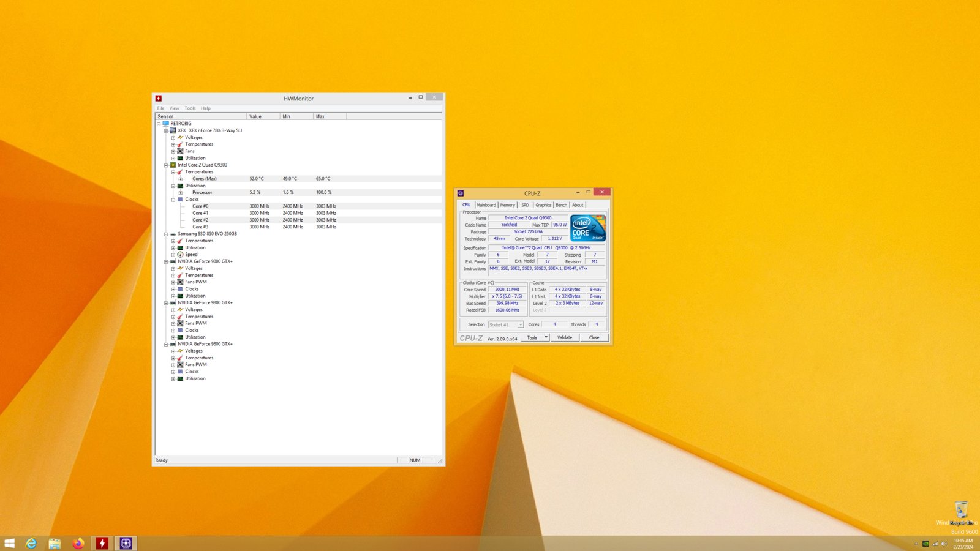Switch to the SPD tab in CPU-Z
Screen dimensions: 980x551
click(525, 205)
